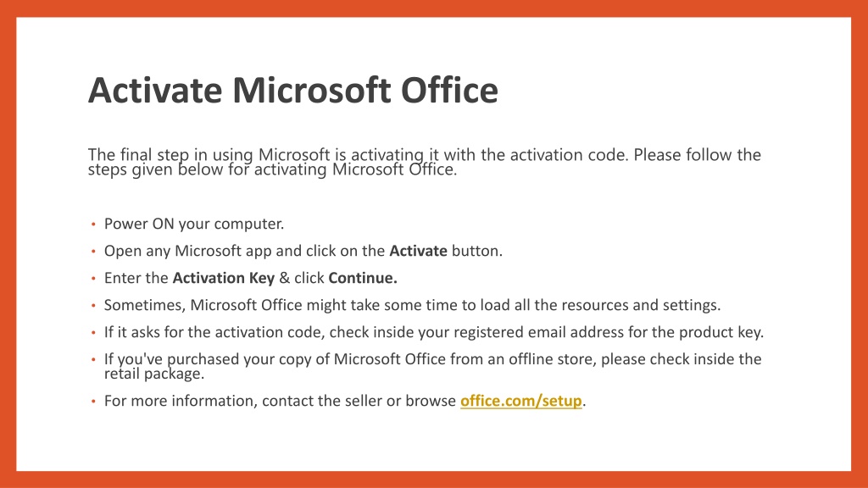Click the bullet dot before 'Open any Microsoft app'

coord(93,251)
